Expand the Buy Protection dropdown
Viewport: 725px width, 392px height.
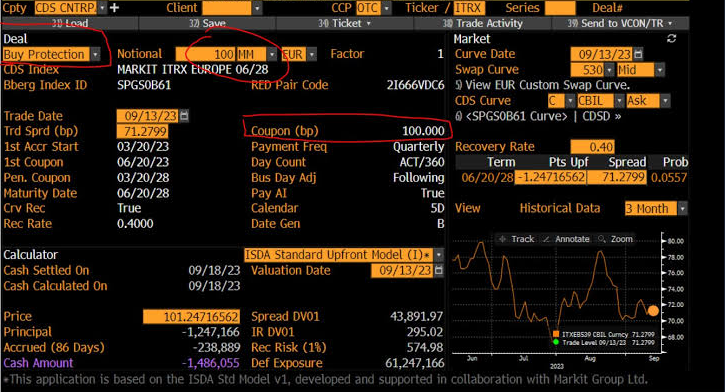pyautogui.click(x=95, y=55)
